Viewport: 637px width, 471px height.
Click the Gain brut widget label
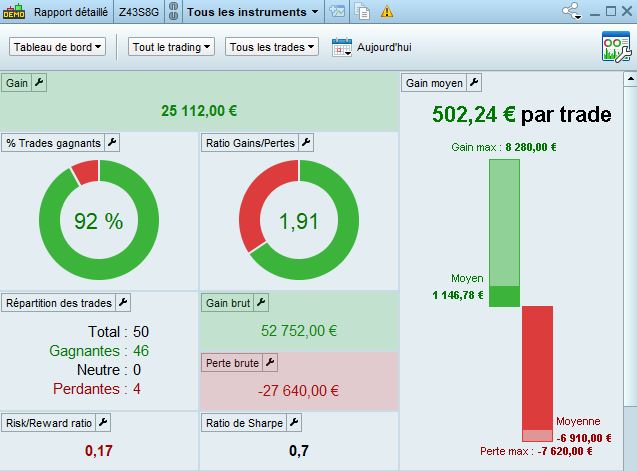pos(228,303)
